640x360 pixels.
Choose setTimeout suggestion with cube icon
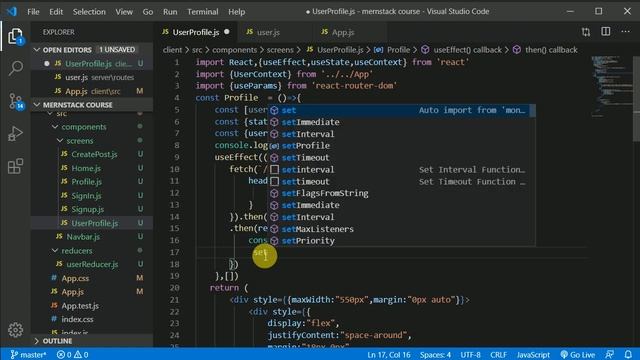click(x=401, y=158)
